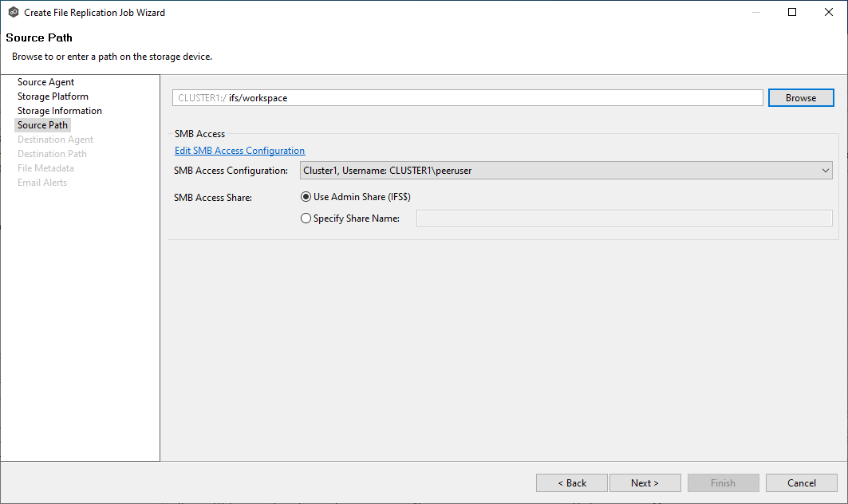This screenshot has width=848, height=504.
Task: Focus the Specify Share Name text box
Action: 624,219
